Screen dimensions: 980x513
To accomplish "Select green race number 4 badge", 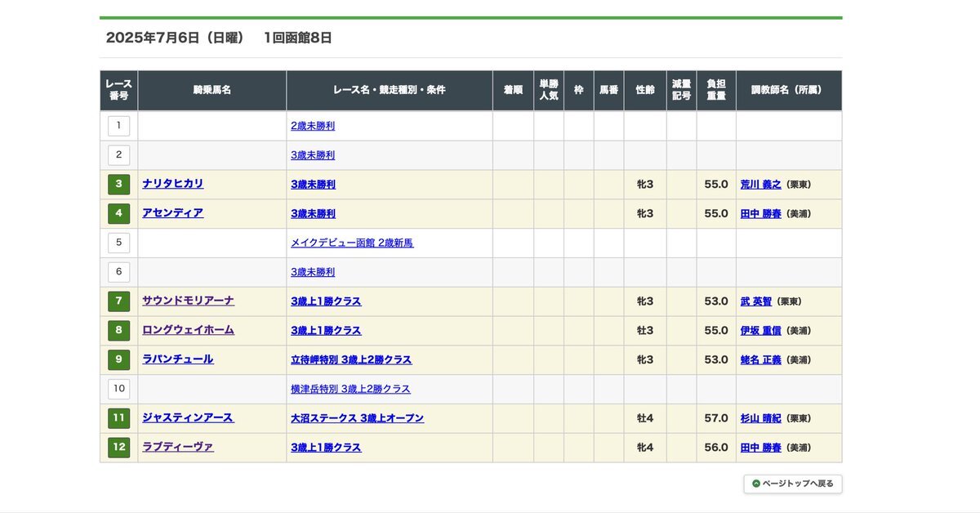I will point(118,213).
